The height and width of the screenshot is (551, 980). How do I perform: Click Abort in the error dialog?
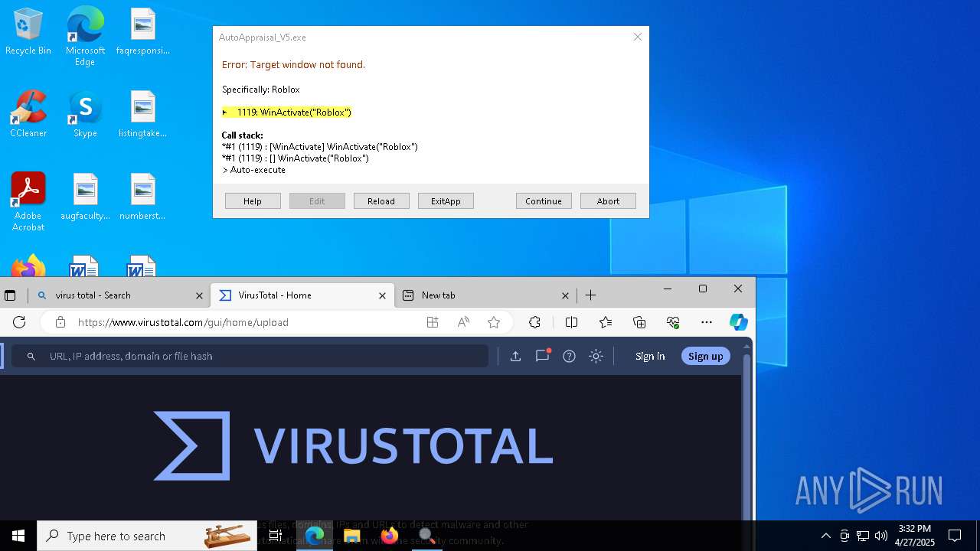pyautogui.click(x=608, y=201)
